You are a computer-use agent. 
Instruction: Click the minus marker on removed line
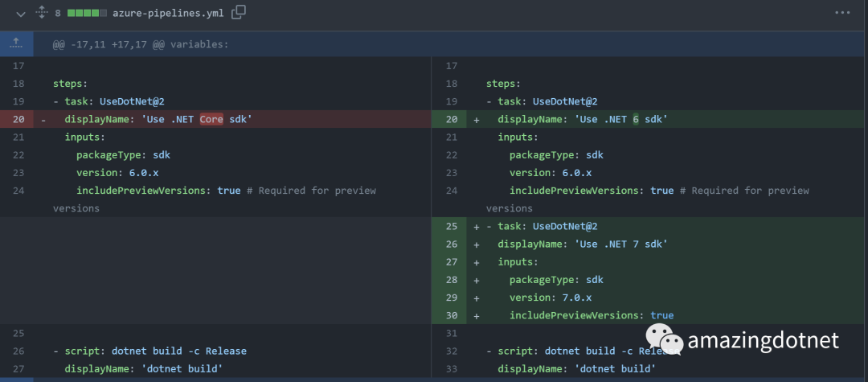pyautogui.click(x=43, y=119)
